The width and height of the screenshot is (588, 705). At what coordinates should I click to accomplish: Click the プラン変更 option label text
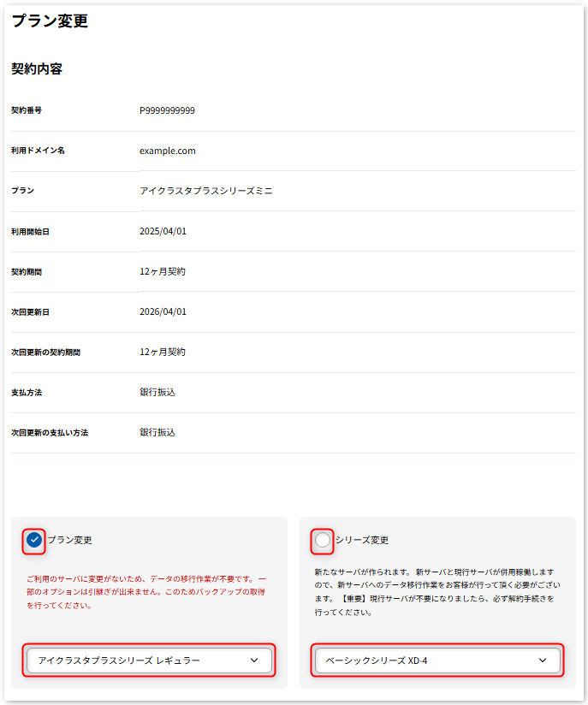tap(70, 540)
